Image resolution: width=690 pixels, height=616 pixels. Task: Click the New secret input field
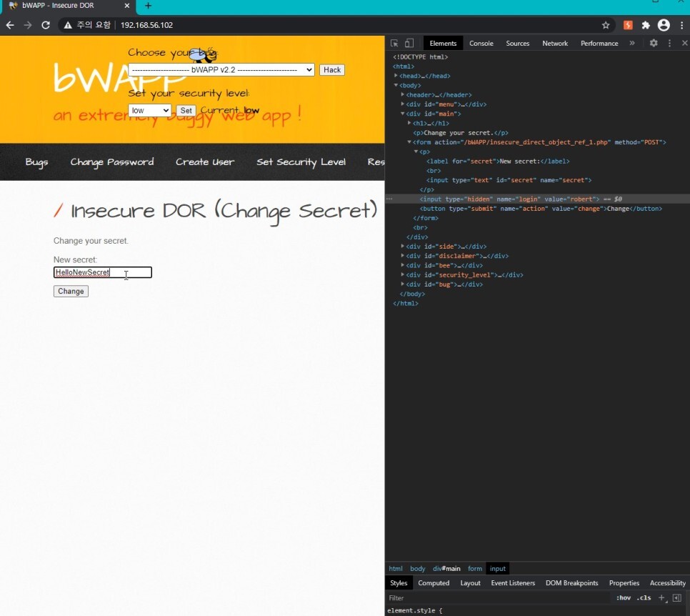(x=103, y=272)
